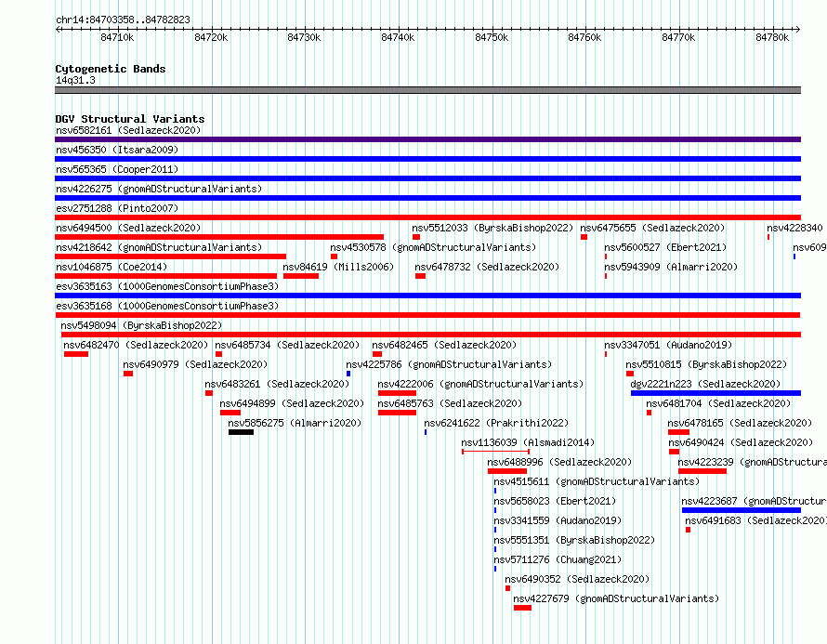The width and height of the screenshot is (827, 644).
Task: Open nsv5512033 (ByrskaBishop2022) variant
Action: [492, 228]
